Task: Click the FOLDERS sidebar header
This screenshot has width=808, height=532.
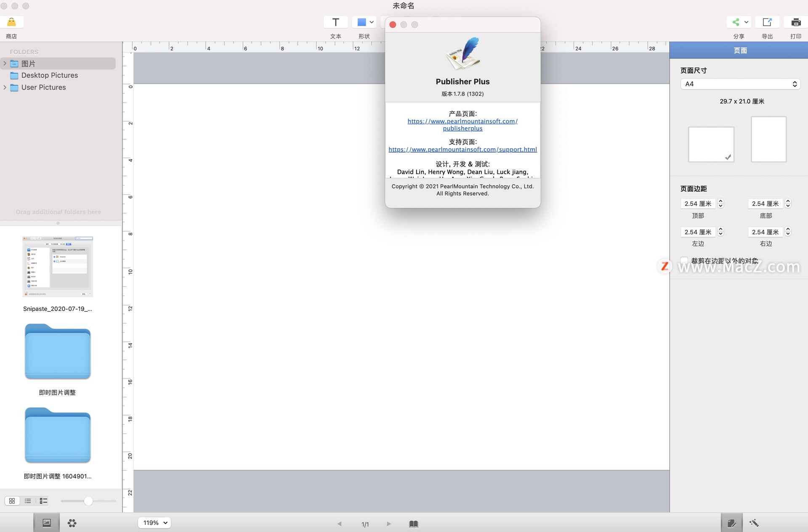Action: (24, 52)
